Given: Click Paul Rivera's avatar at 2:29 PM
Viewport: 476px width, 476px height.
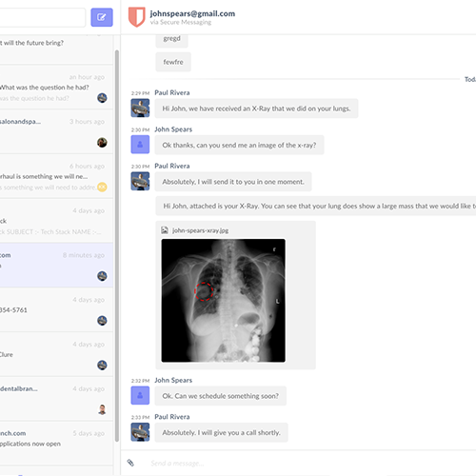Looking at the screenshot, I should [x=140, y=108].
